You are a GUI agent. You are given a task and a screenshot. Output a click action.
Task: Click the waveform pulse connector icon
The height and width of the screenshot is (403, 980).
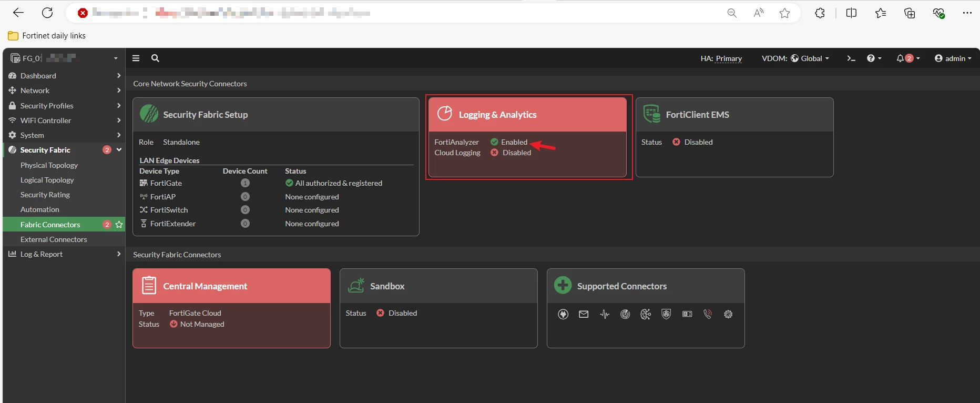[x=605, y=314]
